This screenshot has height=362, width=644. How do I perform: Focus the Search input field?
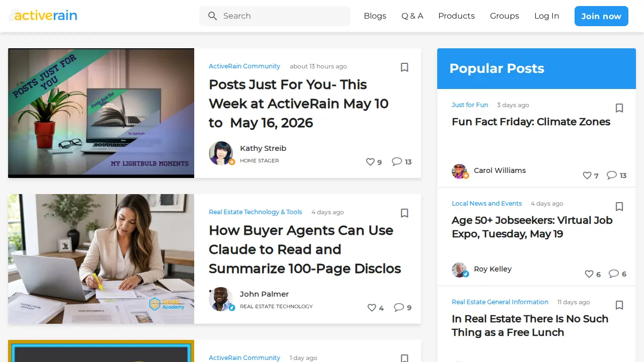pyautogui.click(x=275, y=16)
